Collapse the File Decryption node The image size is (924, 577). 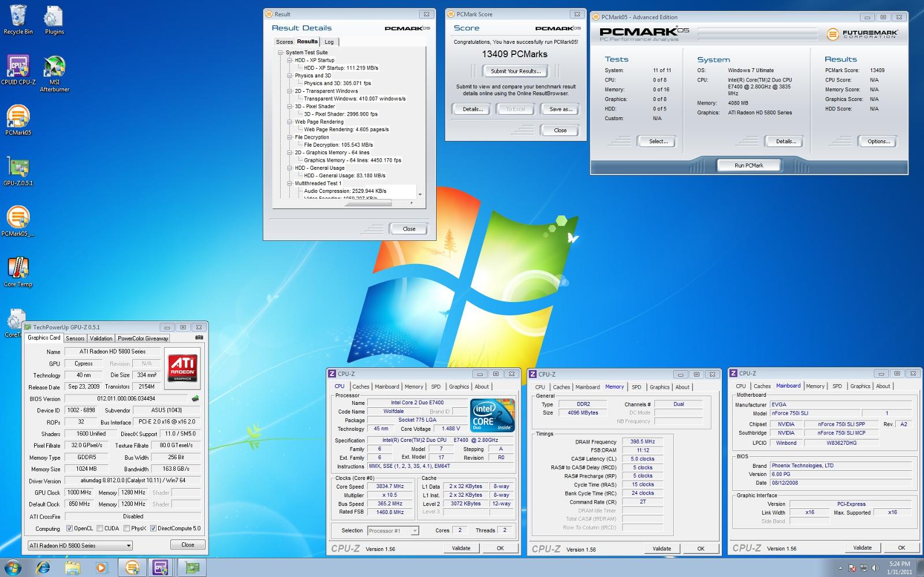(x=290, y=137)
